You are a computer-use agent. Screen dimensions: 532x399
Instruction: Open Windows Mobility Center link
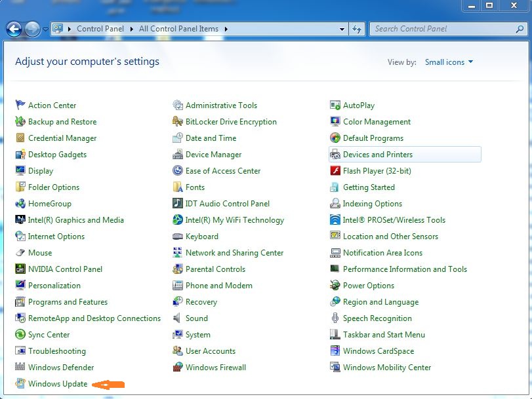pyautogui.click(x=387, y=367)
